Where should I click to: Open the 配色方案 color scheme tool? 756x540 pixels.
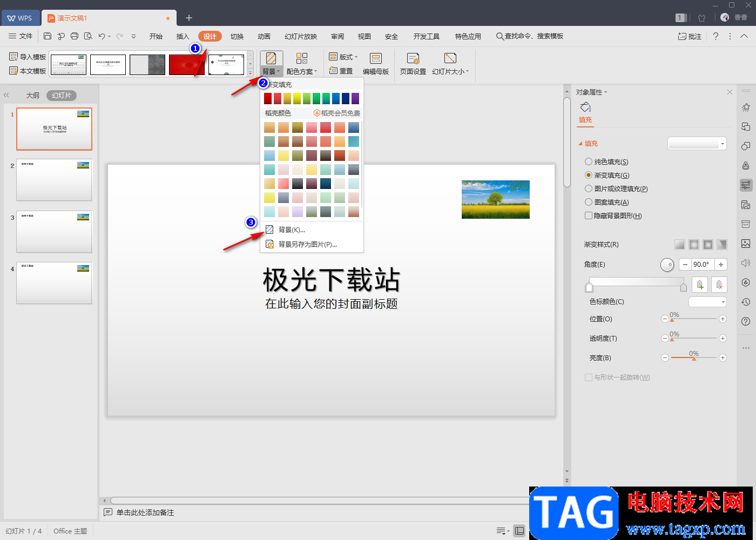coord(301,64)
